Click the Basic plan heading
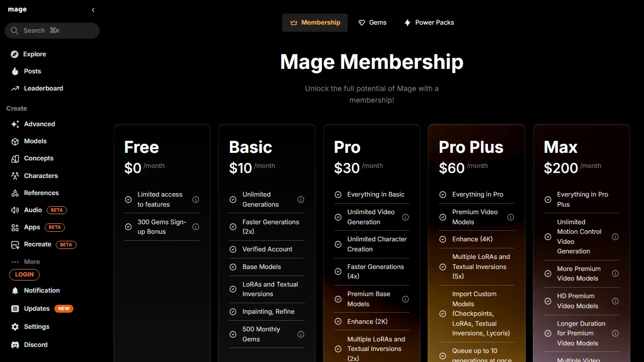 pos(251,147)
